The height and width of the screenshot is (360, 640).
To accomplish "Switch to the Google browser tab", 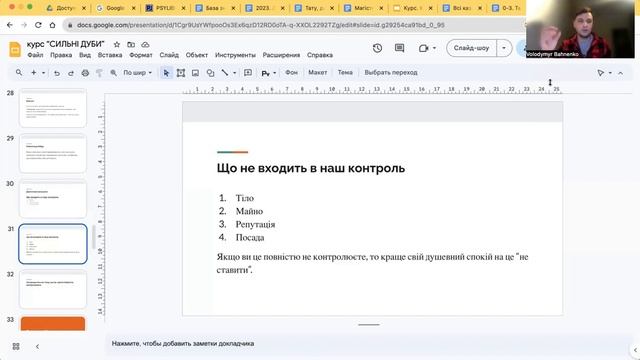I will click(x=115, y=8).
